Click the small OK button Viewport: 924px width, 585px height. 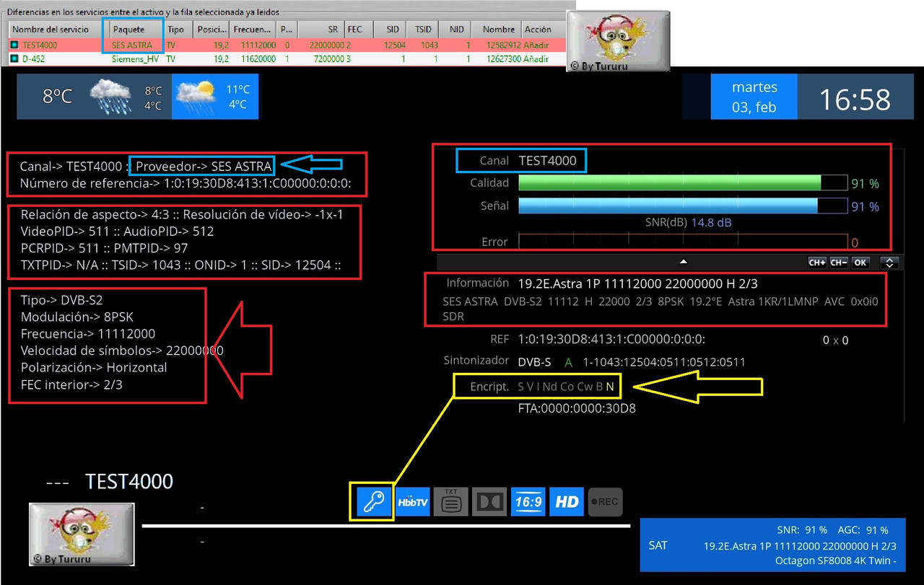[x=860, y=263]
